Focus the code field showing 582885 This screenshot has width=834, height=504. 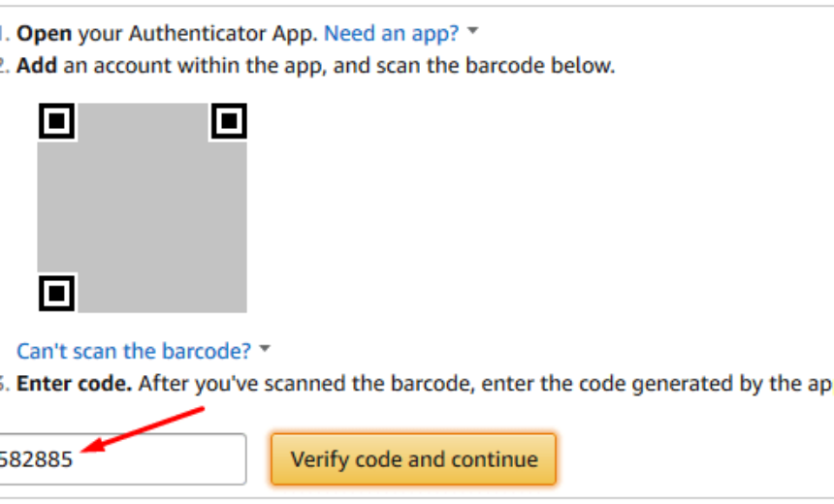coord(121,458)
